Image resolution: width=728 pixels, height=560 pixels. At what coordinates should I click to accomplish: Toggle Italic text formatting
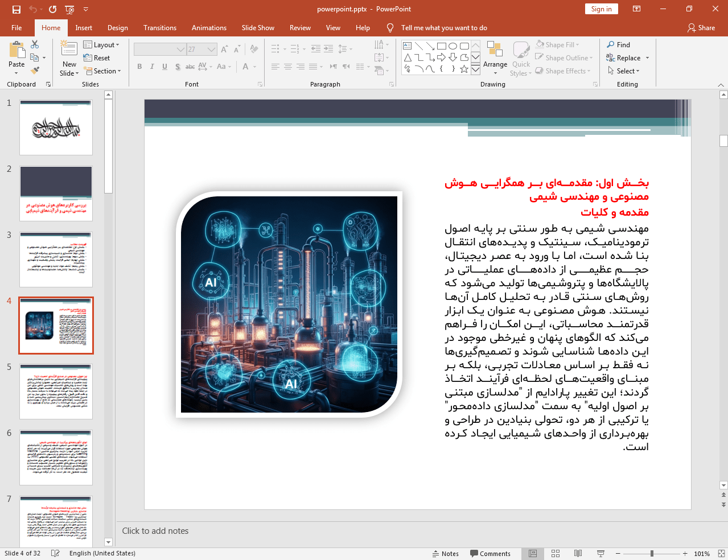point(152,67)
